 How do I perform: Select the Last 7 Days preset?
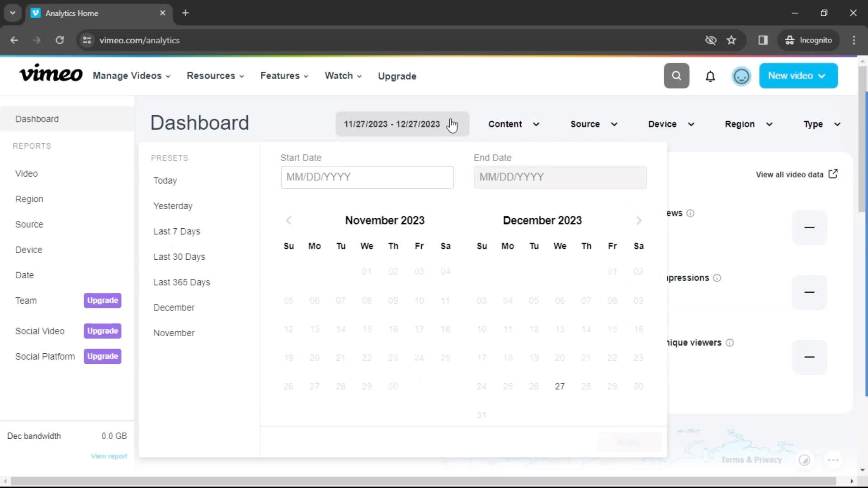[177, 231]
